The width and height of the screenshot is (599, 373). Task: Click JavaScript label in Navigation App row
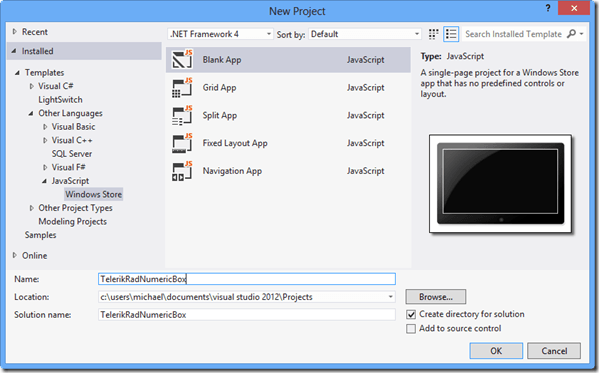click(x=366, y=171)
